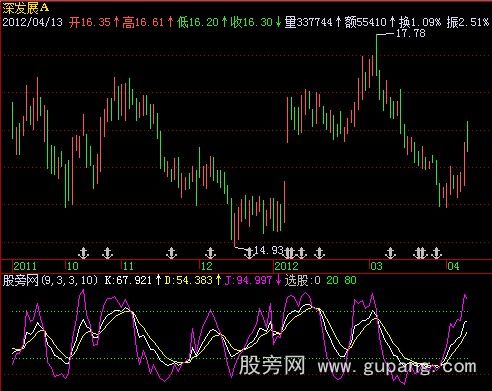
Task: Jump to month 04 on the time axis
Action: click(453, 266)
